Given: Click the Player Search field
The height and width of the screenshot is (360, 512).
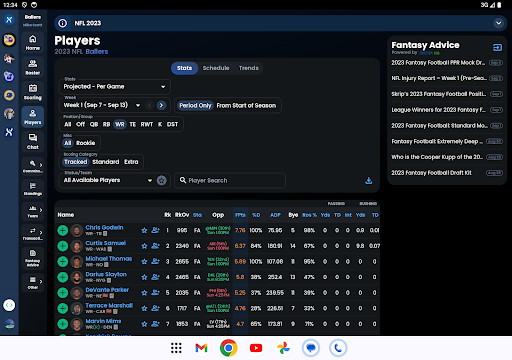Looking at the screenshot, I should tap(230, 180).
